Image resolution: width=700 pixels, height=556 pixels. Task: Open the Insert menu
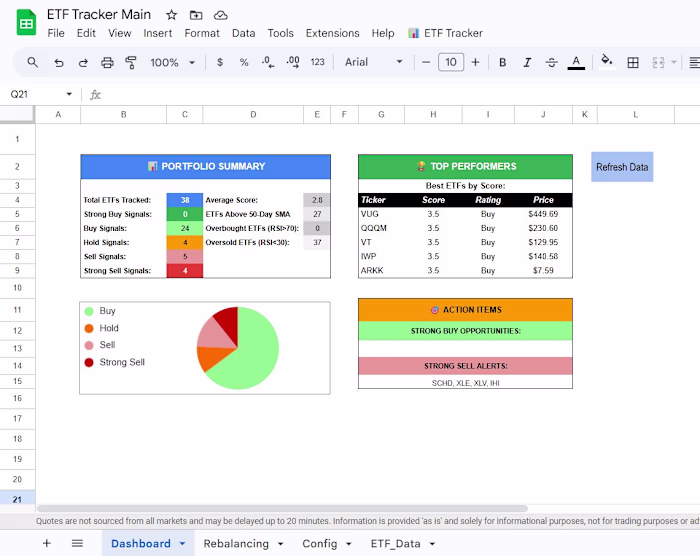point(158,33)
